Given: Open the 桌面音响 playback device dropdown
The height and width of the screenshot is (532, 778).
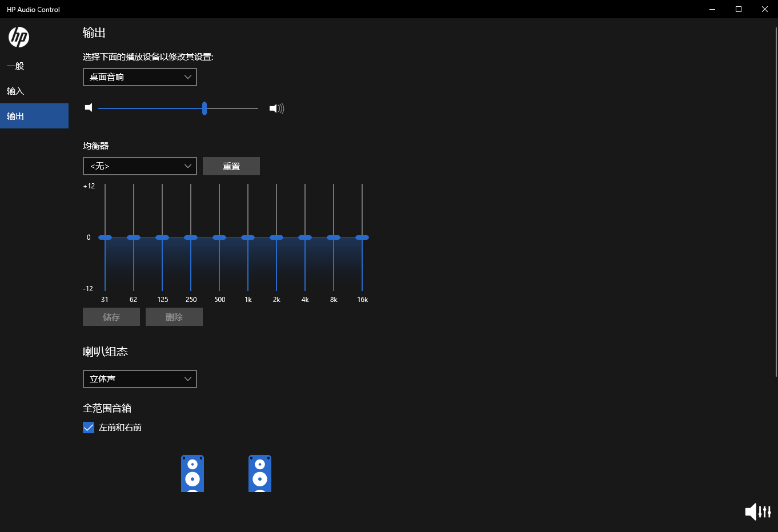Looking at the screenshot, I should pos(139,77).
